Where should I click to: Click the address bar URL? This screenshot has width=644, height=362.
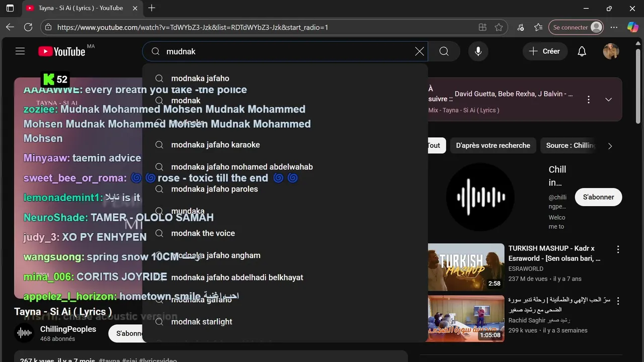(193, 27)
